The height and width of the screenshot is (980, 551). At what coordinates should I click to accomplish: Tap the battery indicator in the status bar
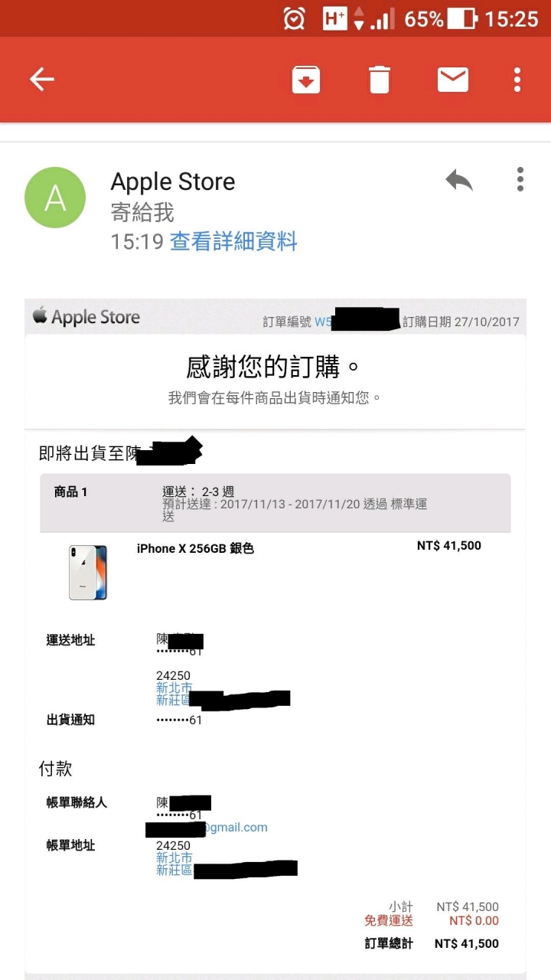[462, 18]
